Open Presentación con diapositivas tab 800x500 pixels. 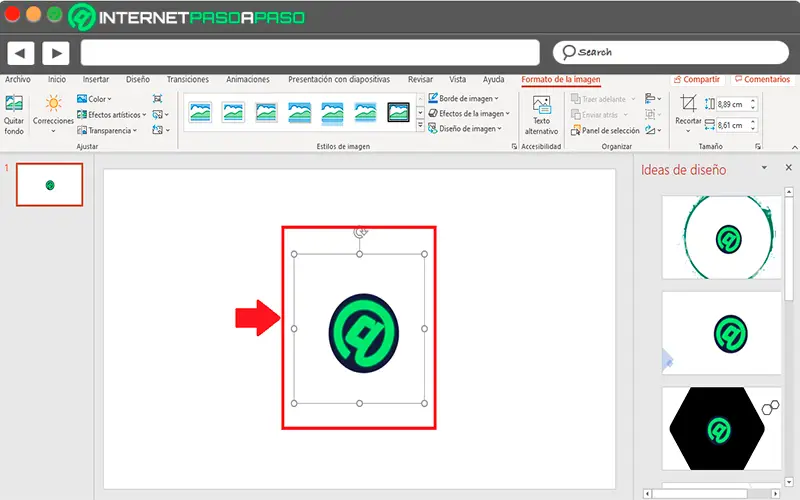pyautogui.click(x=339, y=79)
